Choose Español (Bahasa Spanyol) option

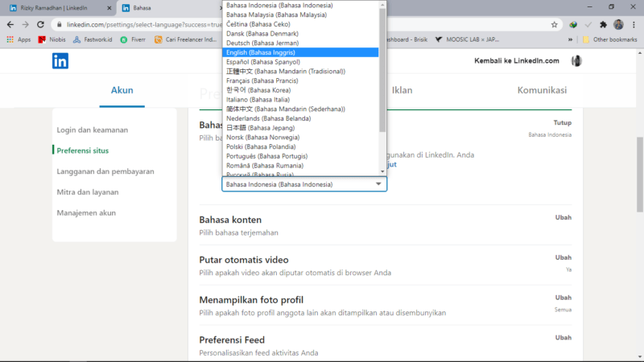[300, 62]
